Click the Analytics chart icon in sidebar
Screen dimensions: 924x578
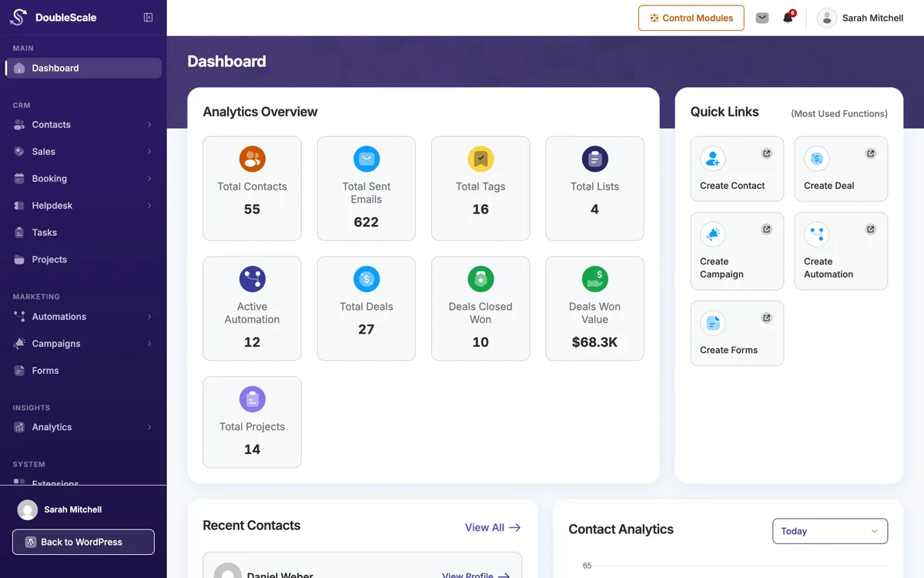point(19,427)
